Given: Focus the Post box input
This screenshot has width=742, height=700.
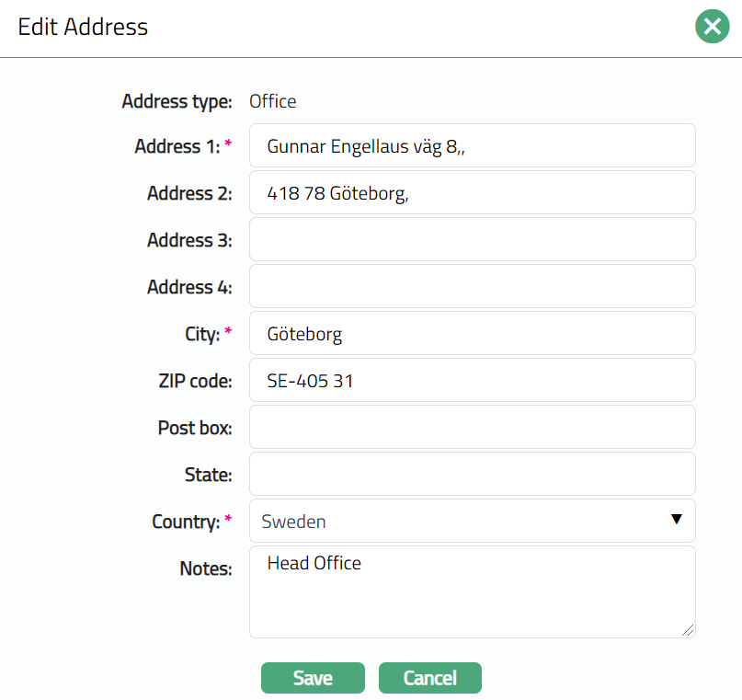Looking at the screenshot, I should point(472,428).
